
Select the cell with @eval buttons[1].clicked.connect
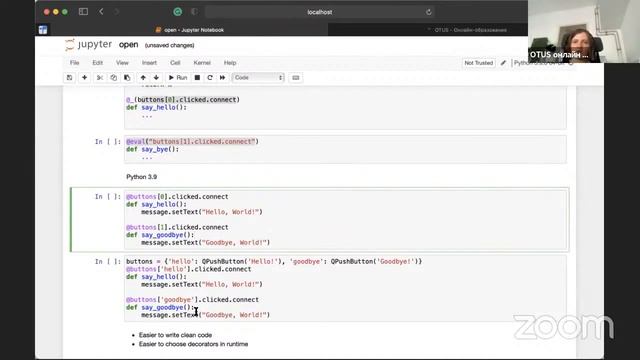point(345,149)
